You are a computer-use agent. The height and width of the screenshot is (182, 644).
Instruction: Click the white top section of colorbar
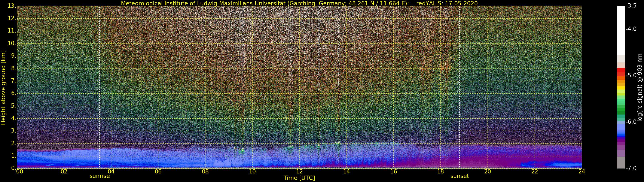pos(621,30)
